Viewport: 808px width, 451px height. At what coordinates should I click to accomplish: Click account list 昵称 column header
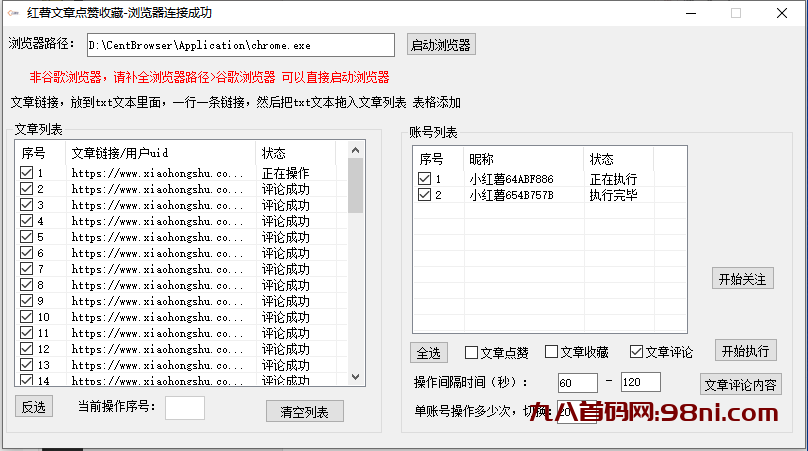click(524, 159)
